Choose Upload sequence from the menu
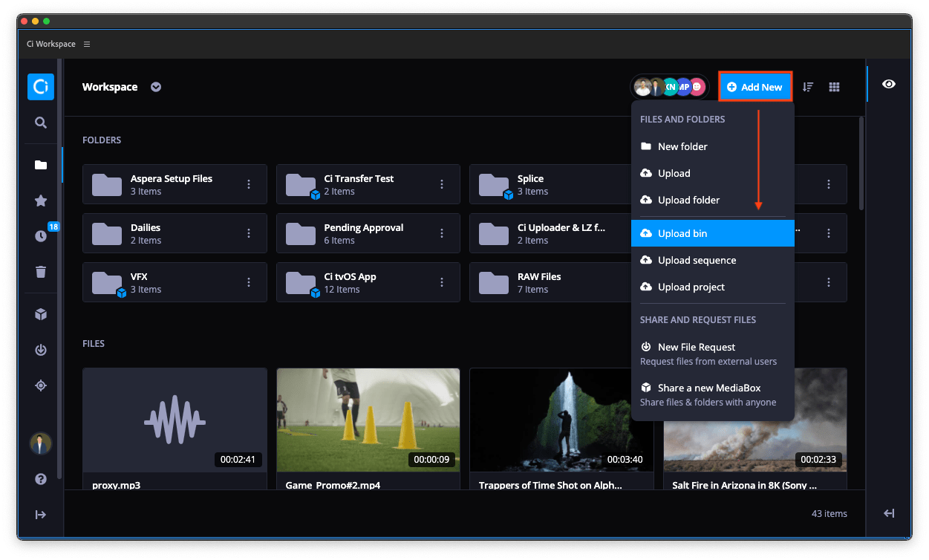This screenshot has height=560, width=929. [698, 260]
